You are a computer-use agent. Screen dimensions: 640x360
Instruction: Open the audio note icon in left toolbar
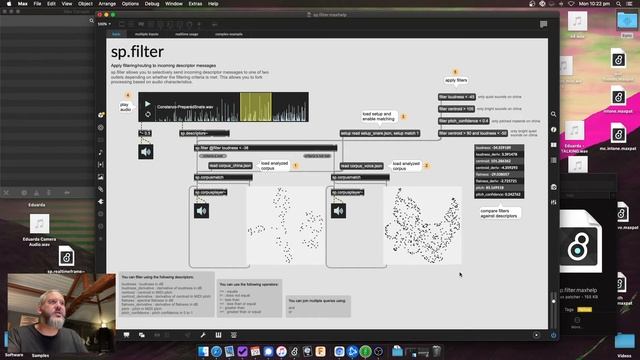pyautogui.click(x=101, y=152)
